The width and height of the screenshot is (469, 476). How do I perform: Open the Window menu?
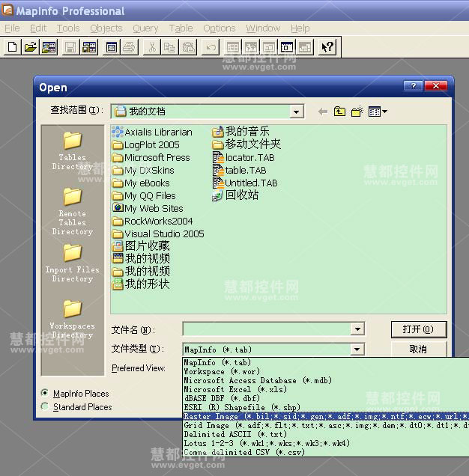click(x=263, y=28)
